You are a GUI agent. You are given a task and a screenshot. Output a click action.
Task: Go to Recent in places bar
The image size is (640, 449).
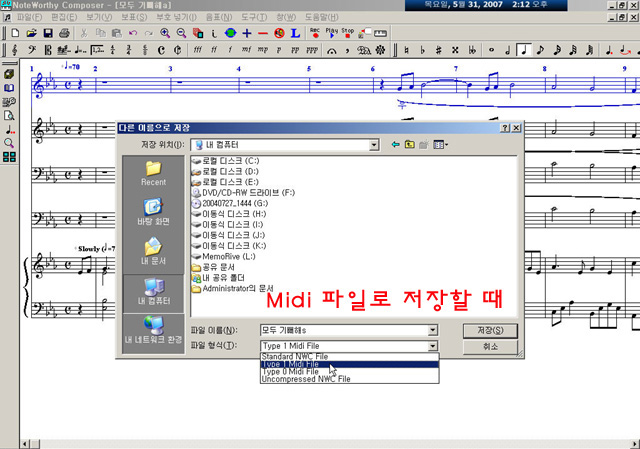pyautogui.click(x=153, y=173)
